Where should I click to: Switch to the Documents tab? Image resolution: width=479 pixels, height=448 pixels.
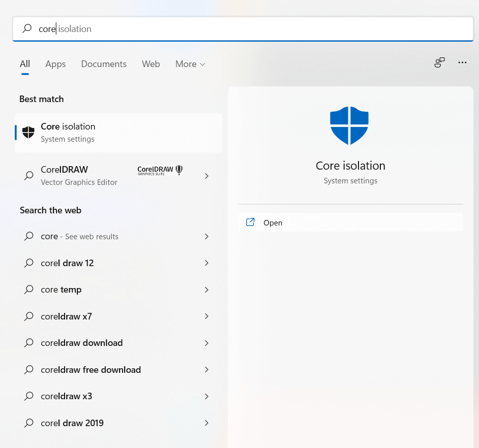[104, 64]
